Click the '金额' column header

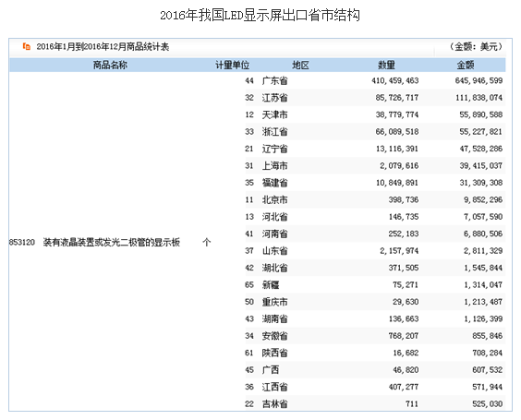(x=466, y=65)
